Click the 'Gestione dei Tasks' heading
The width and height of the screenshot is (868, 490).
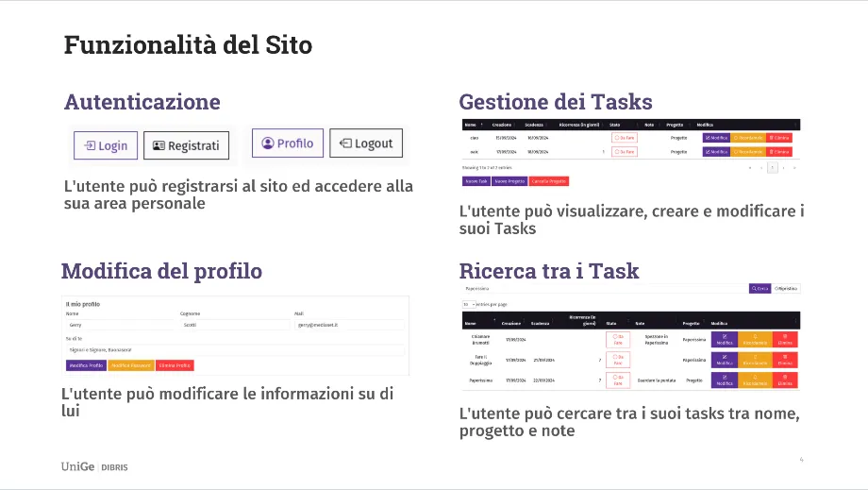tap(555, 102)
